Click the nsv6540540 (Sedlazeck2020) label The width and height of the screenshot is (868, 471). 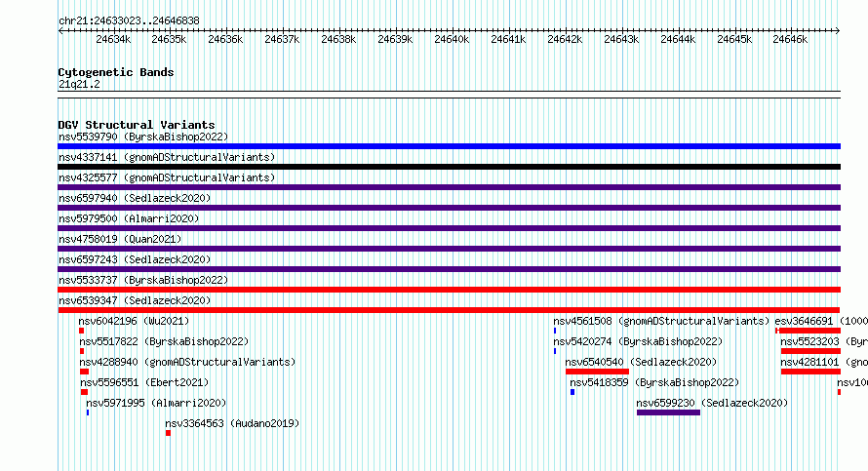641,362
